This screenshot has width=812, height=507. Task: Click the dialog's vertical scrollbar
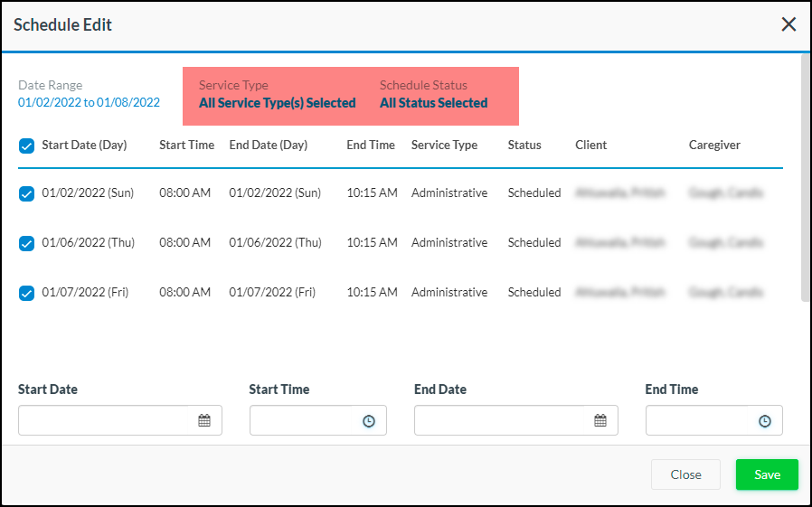[805, 181]
